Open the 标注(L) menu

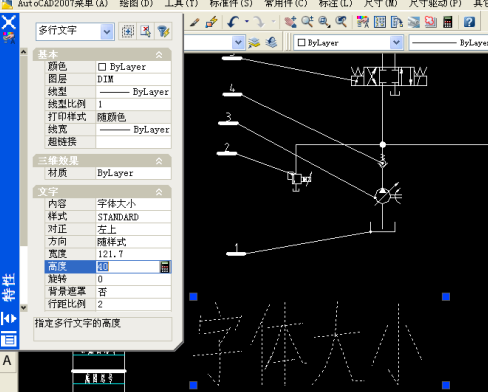335,3
